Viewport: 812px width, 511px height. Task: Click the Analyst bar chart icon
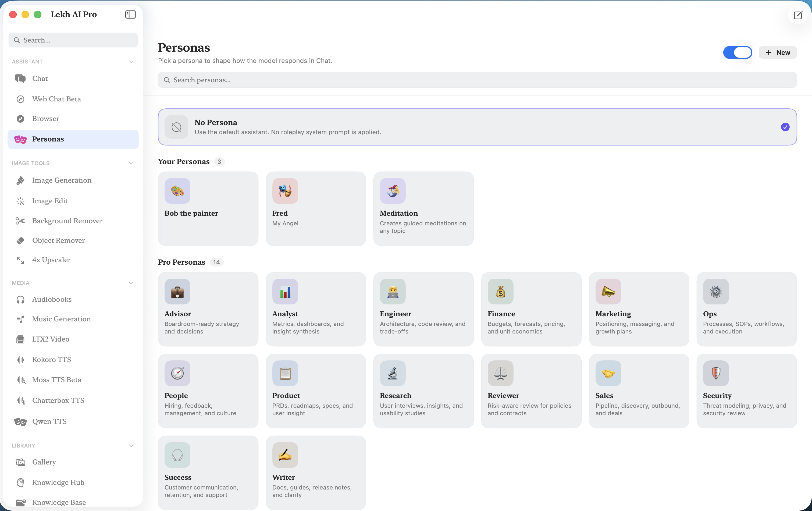point(285,292)
